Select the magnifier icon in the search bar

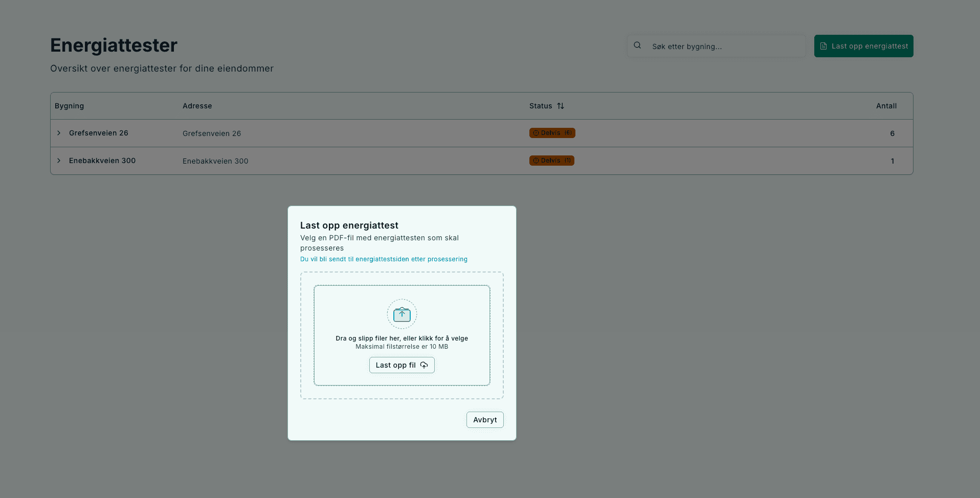click(637, 46)
